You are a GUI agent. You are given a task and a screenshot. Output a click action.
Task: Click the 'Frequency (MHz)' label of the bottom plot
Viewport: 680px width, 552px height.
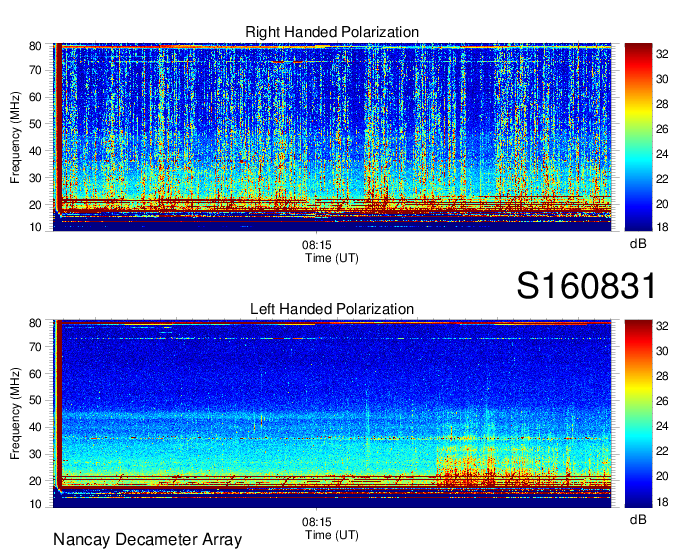(x=15, y=414)
